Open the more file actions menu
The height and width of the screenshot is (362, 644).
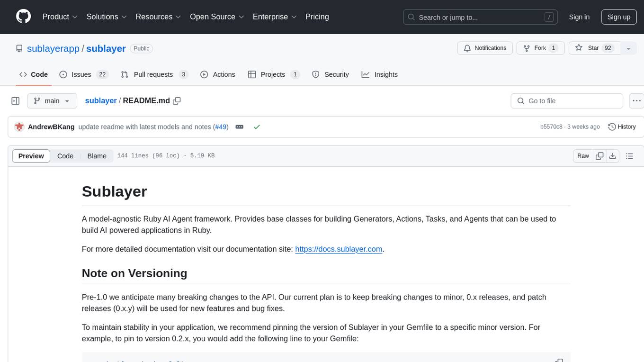pyautogui.click(x=636, y=101)
